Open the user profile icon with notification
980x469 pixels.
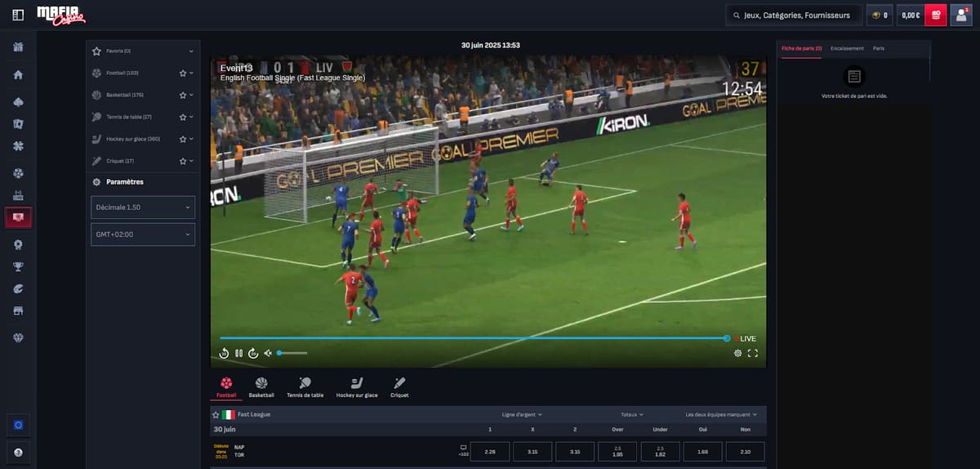[x=961, y=15]
